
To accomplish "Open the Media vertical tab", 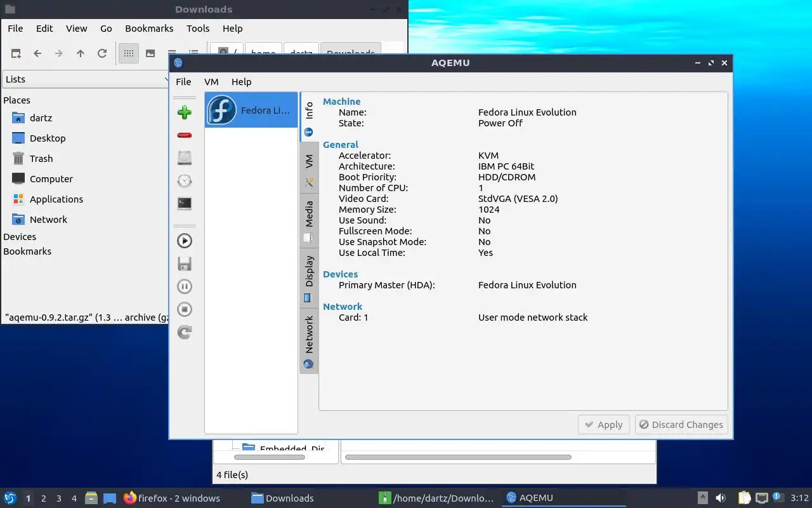I will point(309,221).
